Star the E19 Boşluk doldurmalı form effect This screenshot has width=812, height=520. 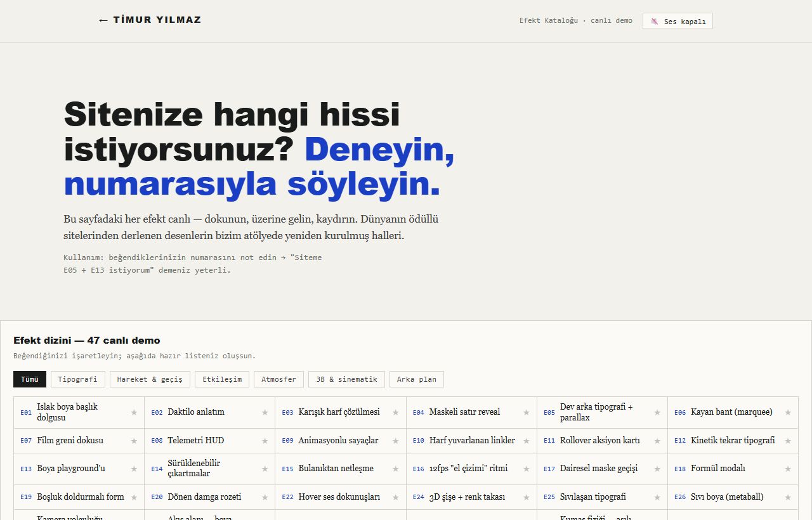tap(134, 497)
